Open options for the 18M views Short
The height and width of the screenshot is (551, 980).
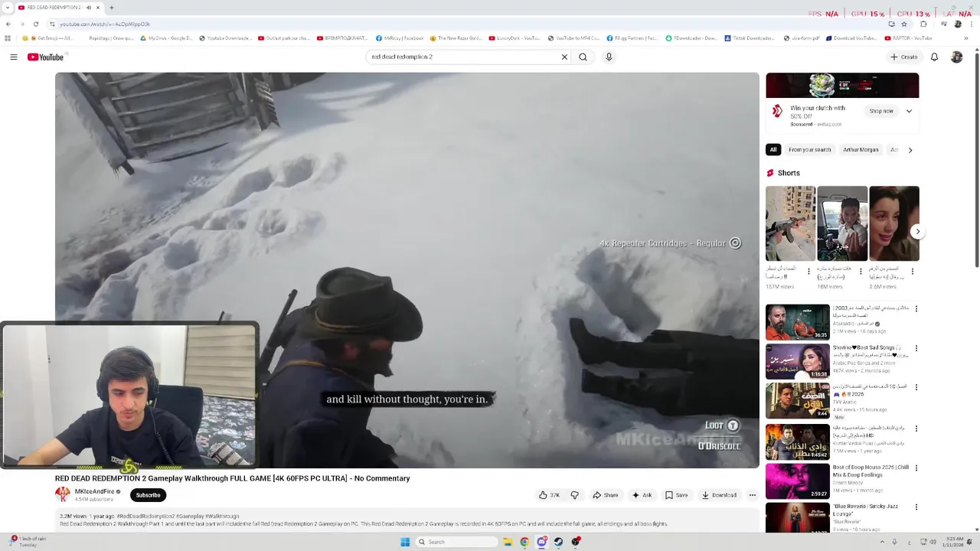point(861,271)
